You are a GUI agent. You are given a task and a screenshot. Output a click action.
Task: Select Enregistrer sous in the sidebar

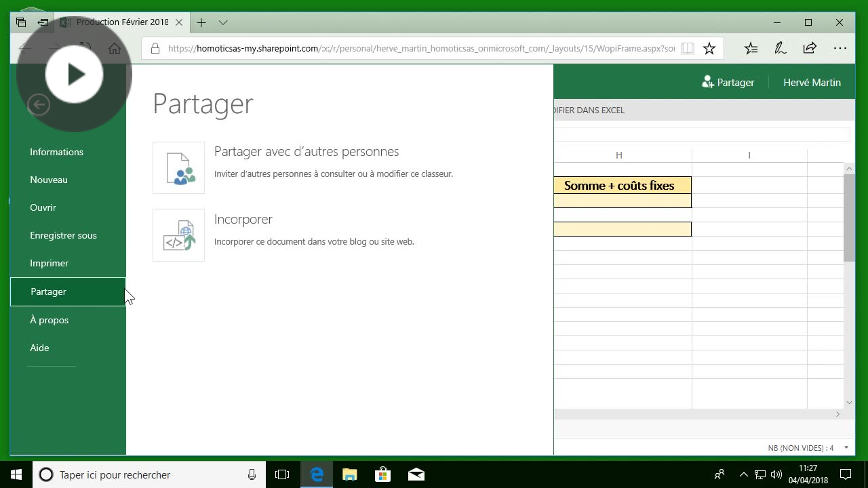click(x=63, y=235)
